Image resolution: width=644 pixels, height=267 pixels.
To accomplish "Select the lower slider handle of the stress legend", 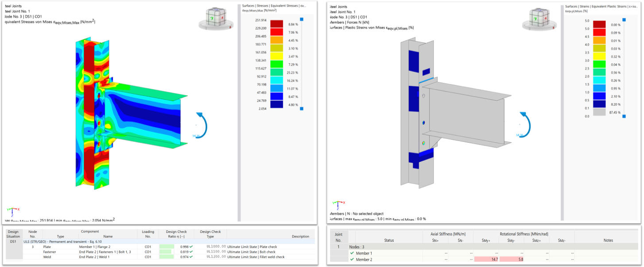I will (302, 109).
